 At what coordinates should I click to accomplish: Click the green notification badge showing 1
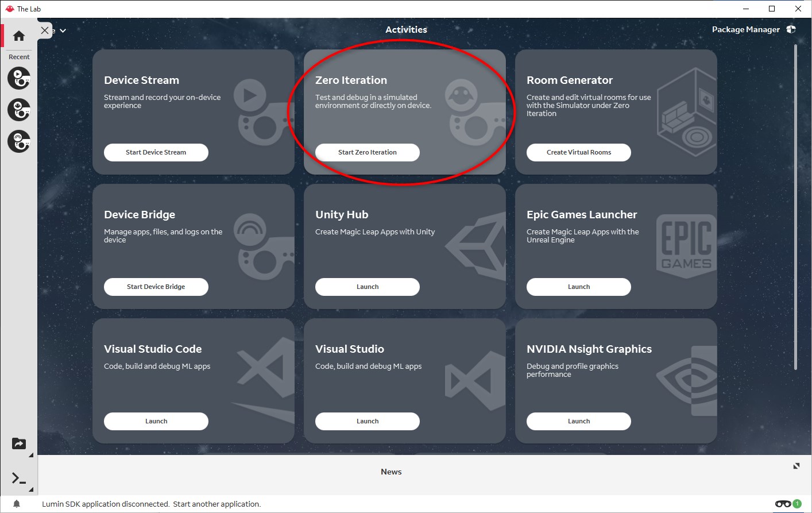point(797,504)
